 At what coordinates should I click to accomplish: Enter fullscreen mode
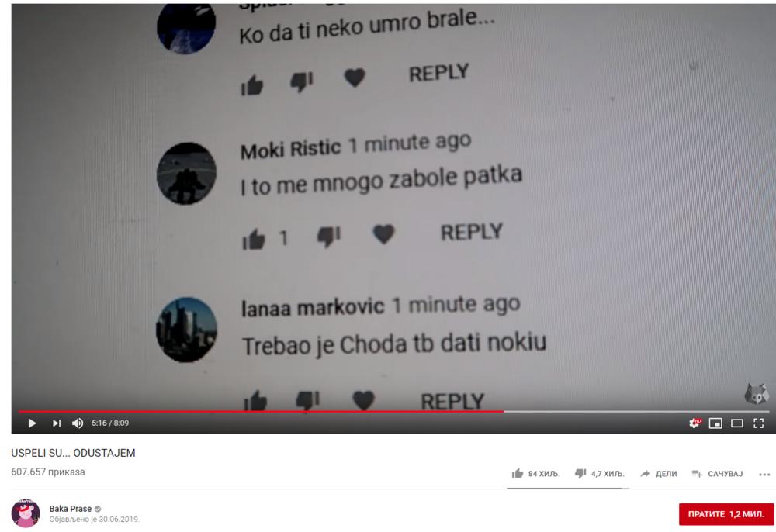pyautogui.click(x=758, y=423)
